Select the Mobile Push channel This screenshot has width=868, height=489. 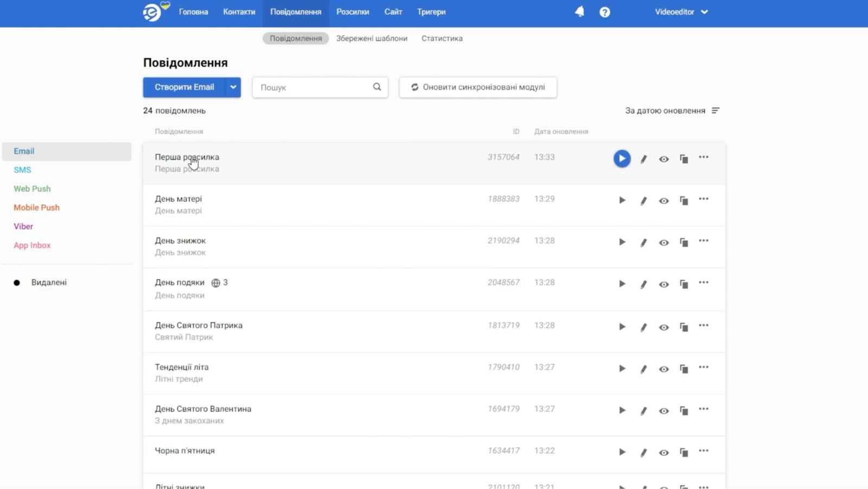coord(36,207)
